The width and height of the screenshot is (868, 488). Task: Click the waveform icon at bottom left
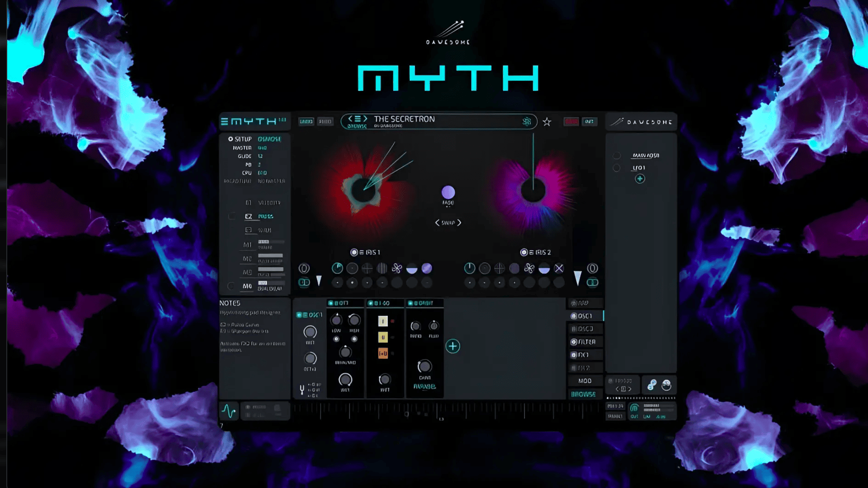tap(229, 411)
